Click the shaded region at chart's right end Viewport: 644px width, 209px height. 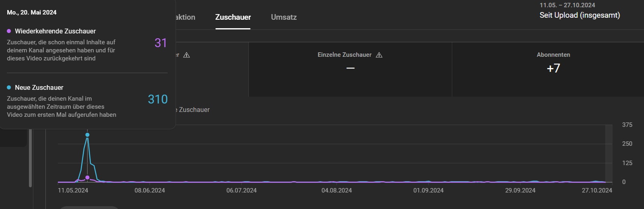coord(609,153)
